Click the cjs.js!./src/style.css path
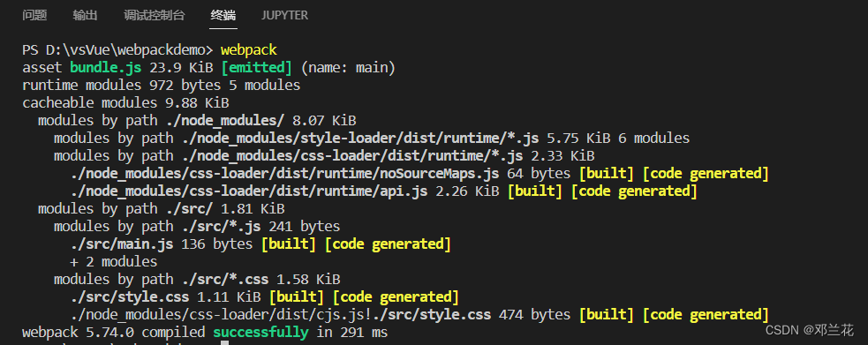This screenshot has height=345, width=868. (x=281, y=315)
